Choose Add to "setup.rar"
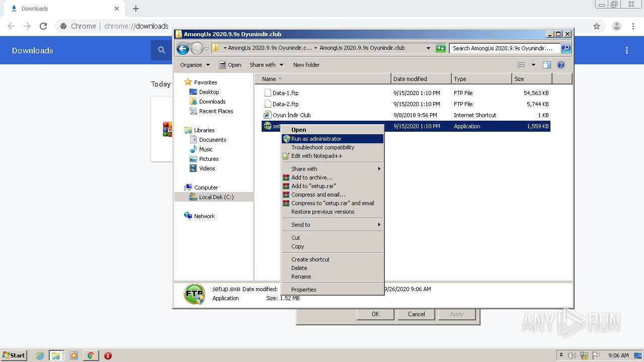Screen dimensions: 644x362 click(333, 186)
